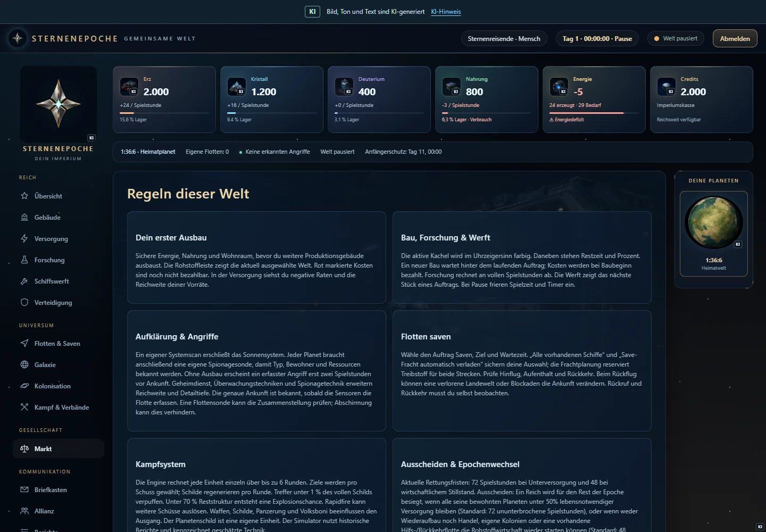Image resolution: width=766 pixels, height=532 pixels.
Task: Click the Energiedefizit warning text
Action: [x=567, y=120]
